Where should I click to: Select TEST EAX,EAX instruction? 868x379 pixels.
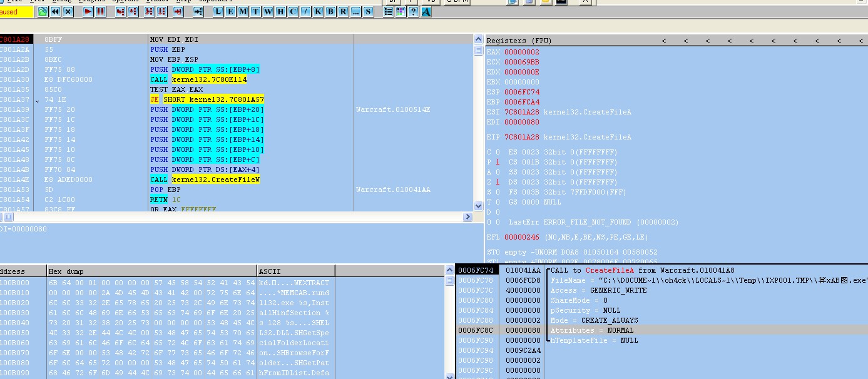coord(176,89)
